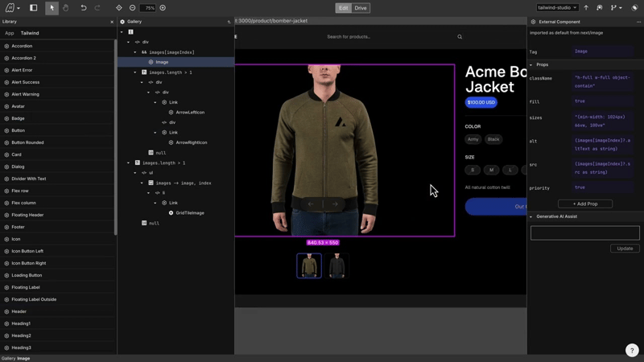Click the undo arrow icon
The height and width of the screenshot is (362, 644).
point(84,8)
